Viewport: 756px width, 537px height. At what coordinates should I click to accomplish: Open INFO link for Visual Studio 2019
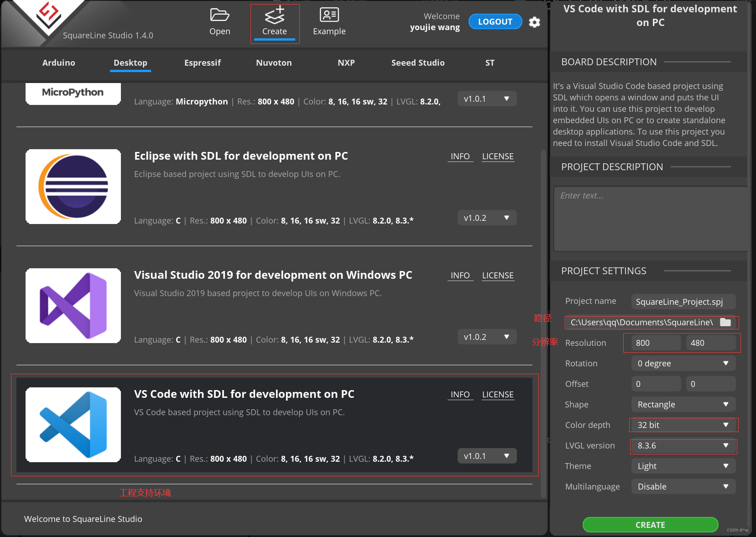pos(460,276)
